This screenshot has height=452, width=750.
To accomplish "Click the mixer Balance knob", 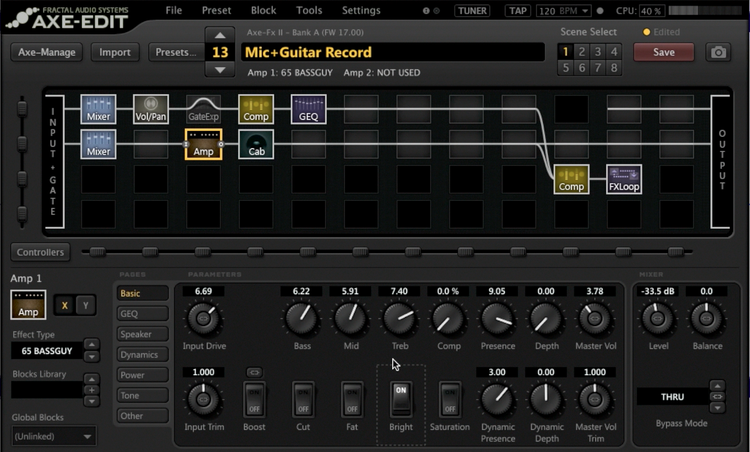I will [x=706, y=318].
